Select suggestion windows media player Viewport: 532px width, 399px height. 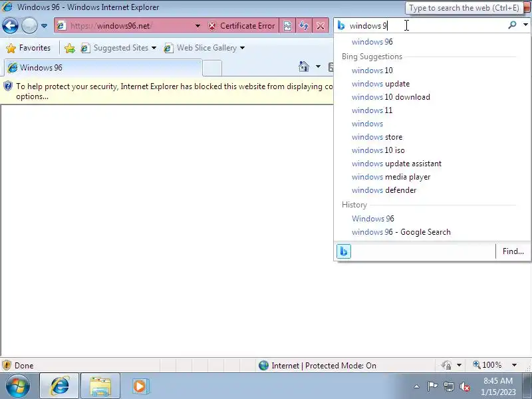click(x=432, y=177)
